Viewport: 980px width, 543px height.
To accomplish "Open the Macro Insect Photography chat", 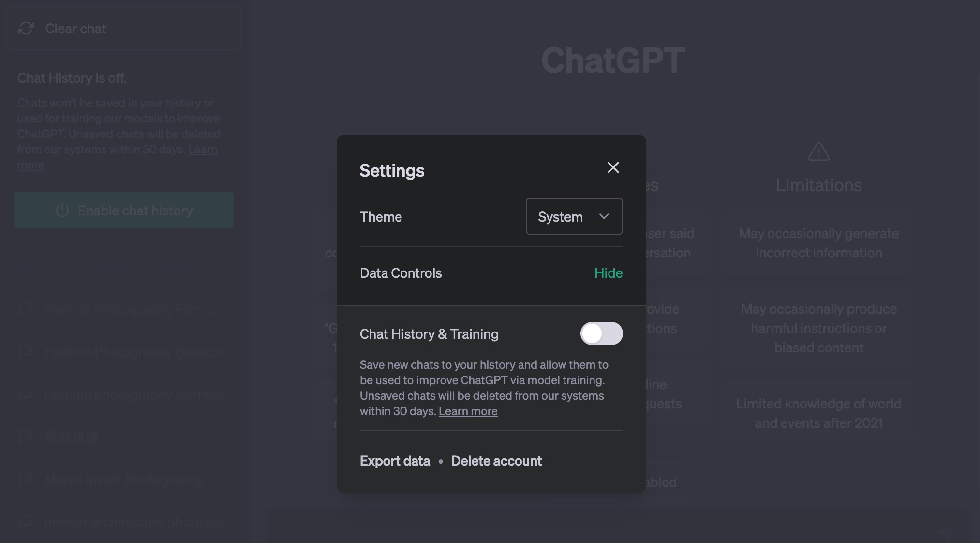I will click(x=124, y=480).
